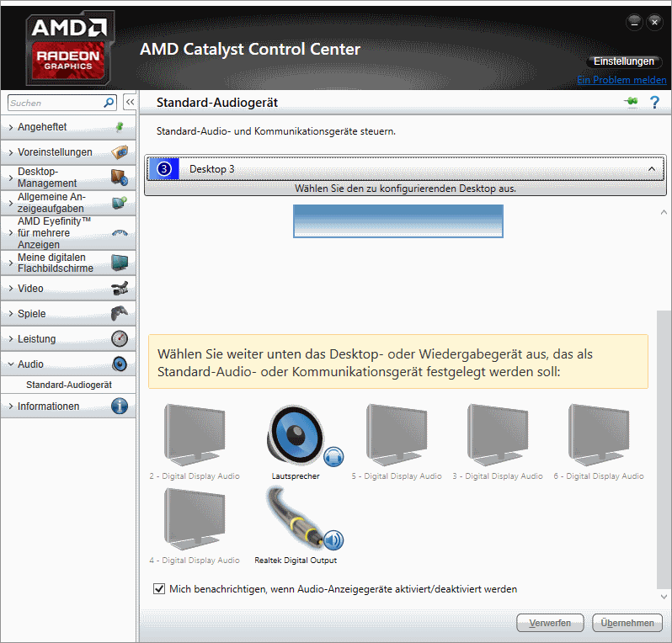Click the scrollbar down arrow
672x643 pixels.
coord(664,597)
